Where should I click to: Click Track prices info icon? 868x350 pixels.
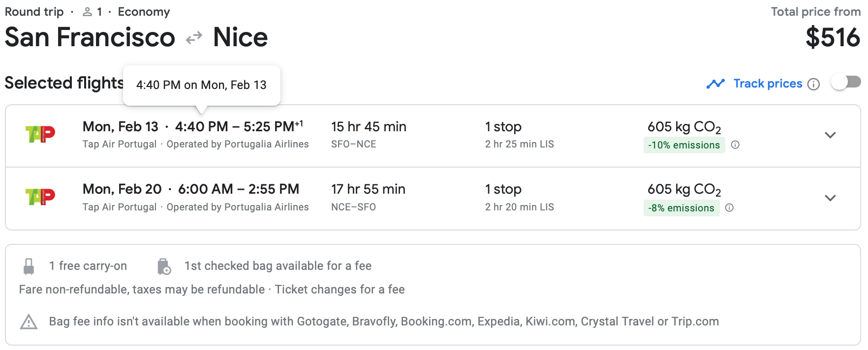(814, 84)
